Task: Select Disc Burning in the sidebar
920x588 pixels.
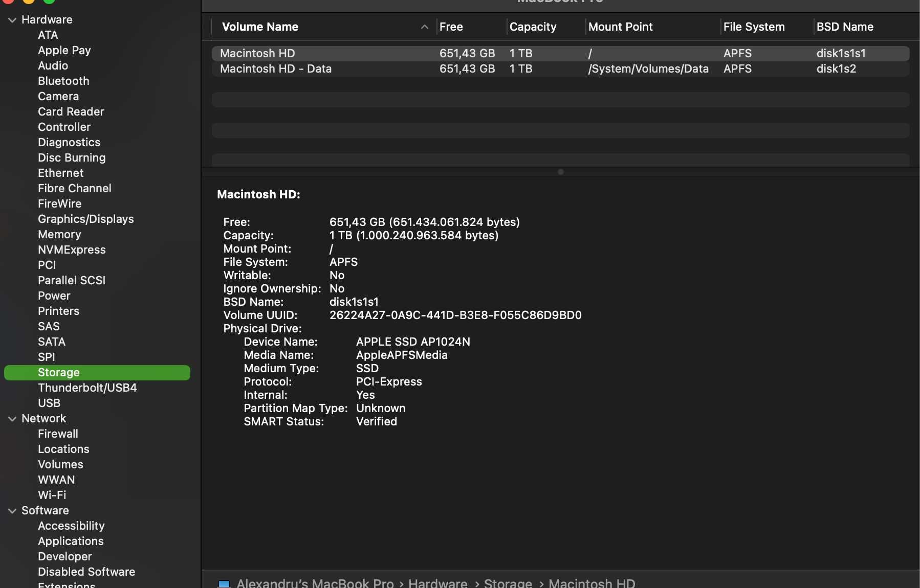Action: (x=72, y=157)
